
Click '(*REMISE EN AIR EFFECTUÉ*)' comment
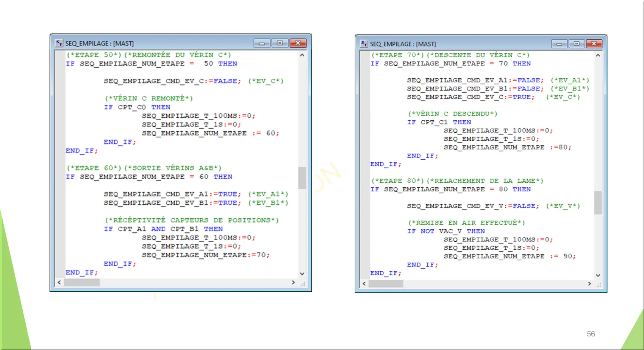tap(466, 223)
